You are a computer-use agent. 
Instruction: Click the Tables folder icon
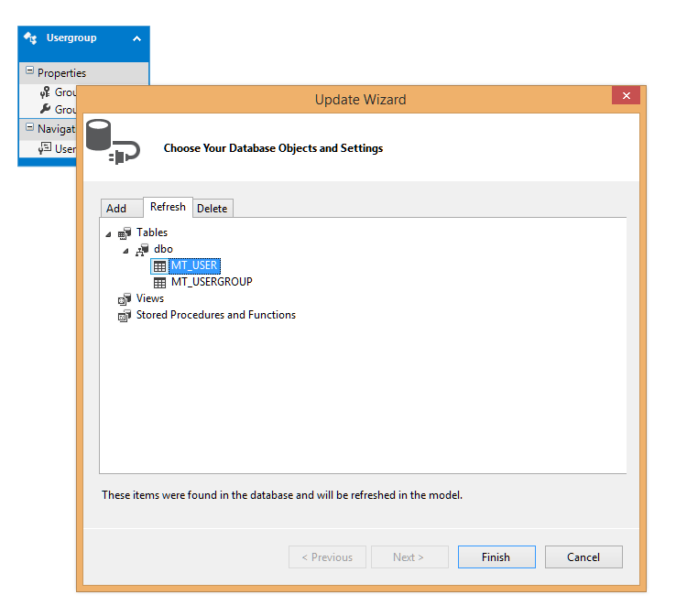tap(125, 233)
